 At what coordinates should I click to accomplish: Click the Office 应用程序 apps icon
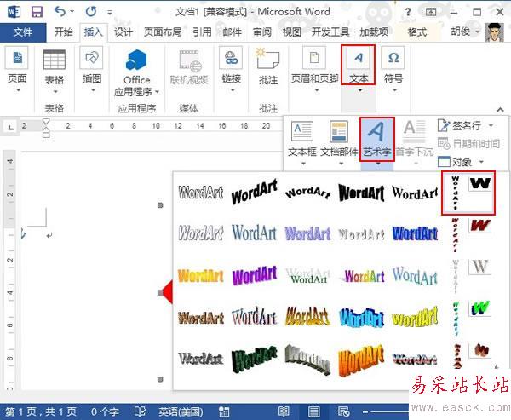click(136, 60)
